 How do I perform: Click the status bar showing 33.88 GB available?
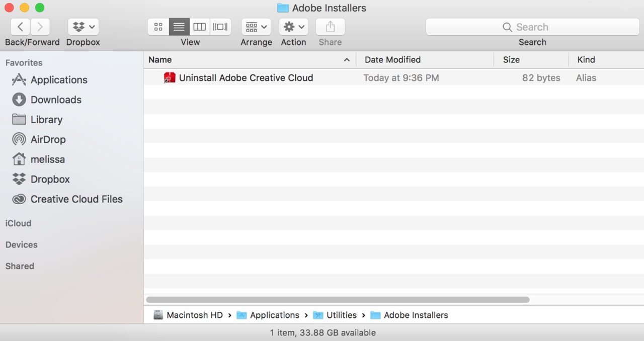tap(323, 332)
